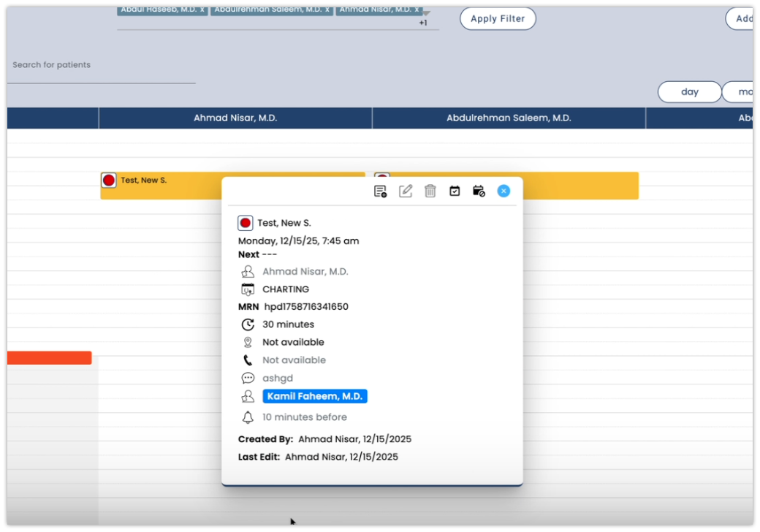Screen dimensions: 760x532
Task: Click Abdulrehman Saleem's yellow appointment block
Action: click(x=581, y=186)
